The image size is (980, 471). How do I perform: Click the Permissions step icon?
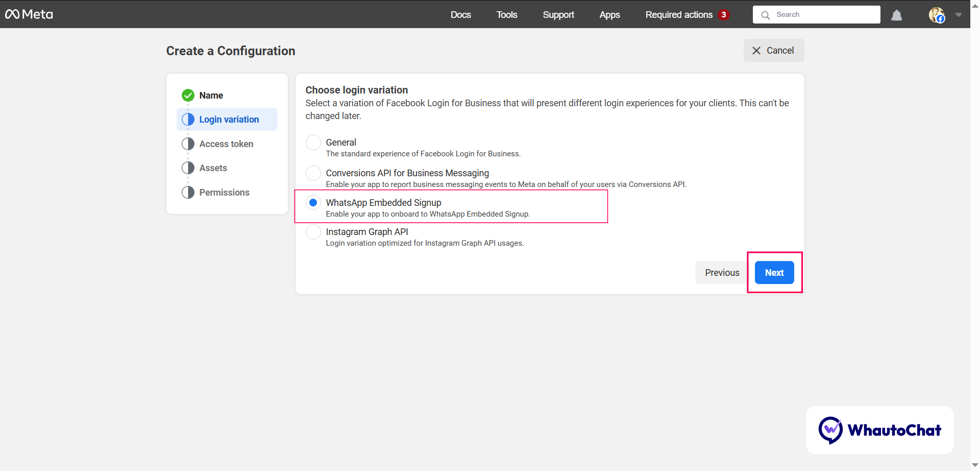tap(188, 192)
